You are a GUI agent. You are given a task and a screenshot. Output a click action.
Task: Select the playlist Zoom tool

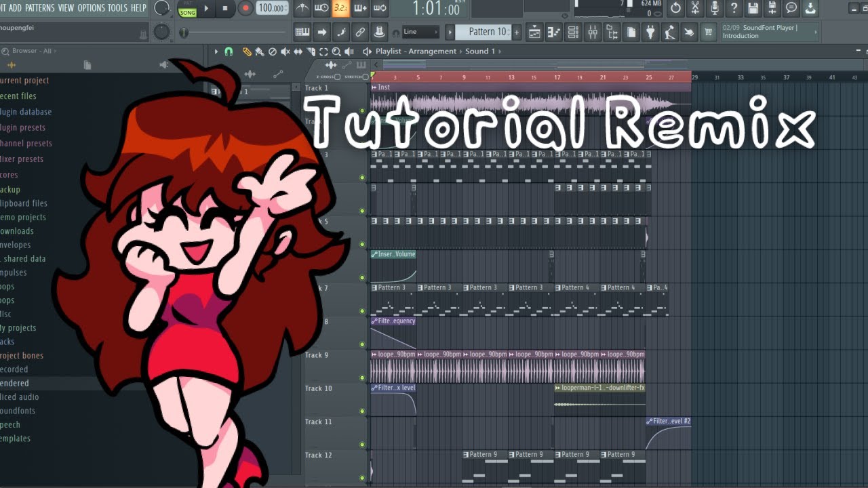[x=336, y=52]
